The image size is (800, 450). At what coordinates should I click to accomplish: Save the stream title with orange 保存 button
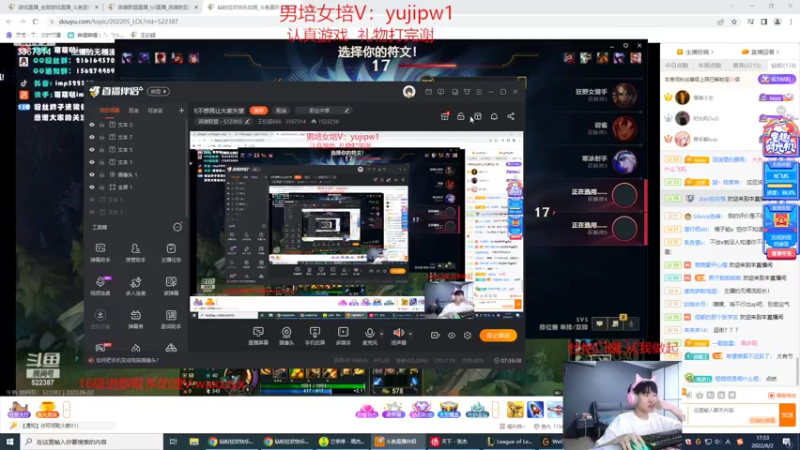pyautogui.click(x=259, y=110)
